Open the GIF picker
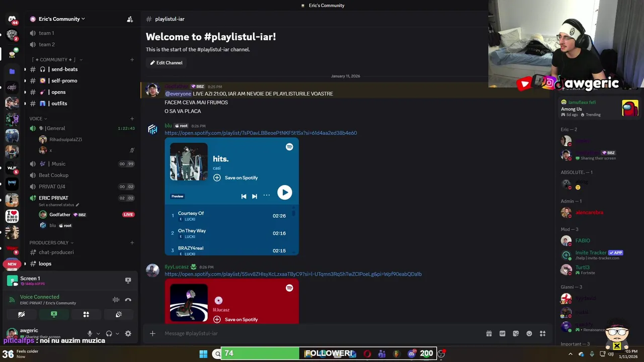The image size is (644, 362). coord(502,333)
